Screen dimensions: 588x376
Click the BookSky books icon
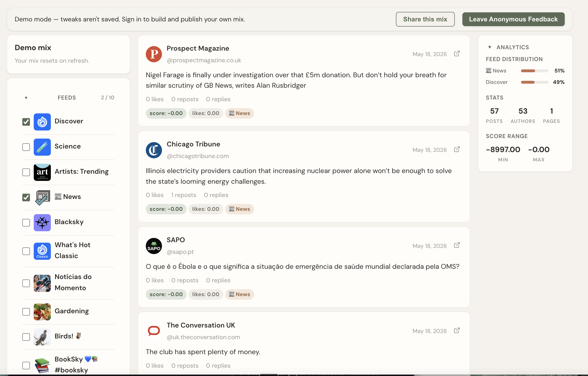[x=42, y=366]
